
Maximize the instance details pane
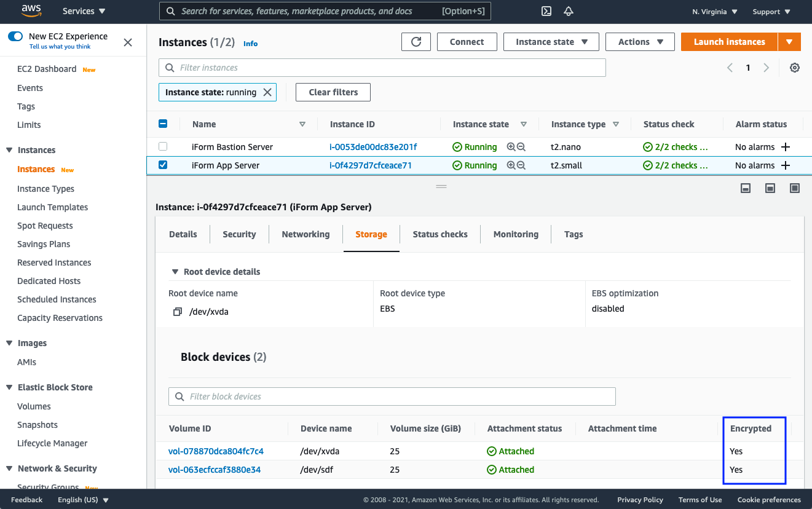click(795, 188)
